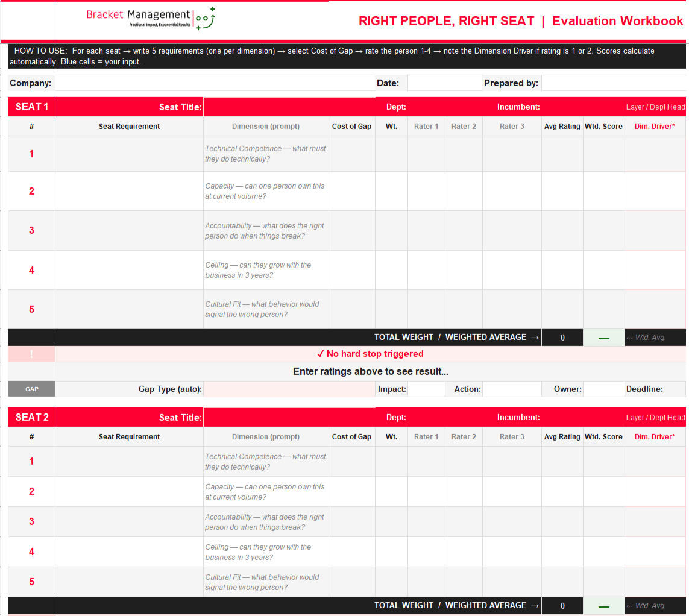Click the HOW TO USE instruction banner
This screenshot has height=616, width=689.
(347, 56)
